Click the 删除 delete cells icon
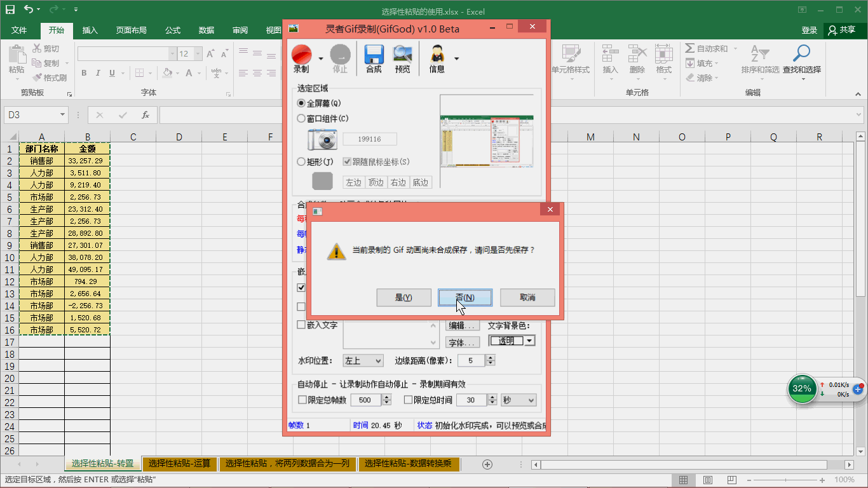868x488 pixels. [x=637, y=53]
